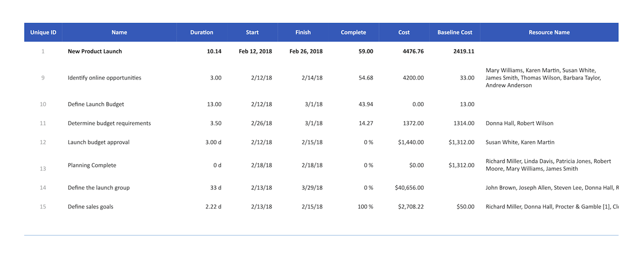Click start date Feb 12, 2018

[256, 51]
